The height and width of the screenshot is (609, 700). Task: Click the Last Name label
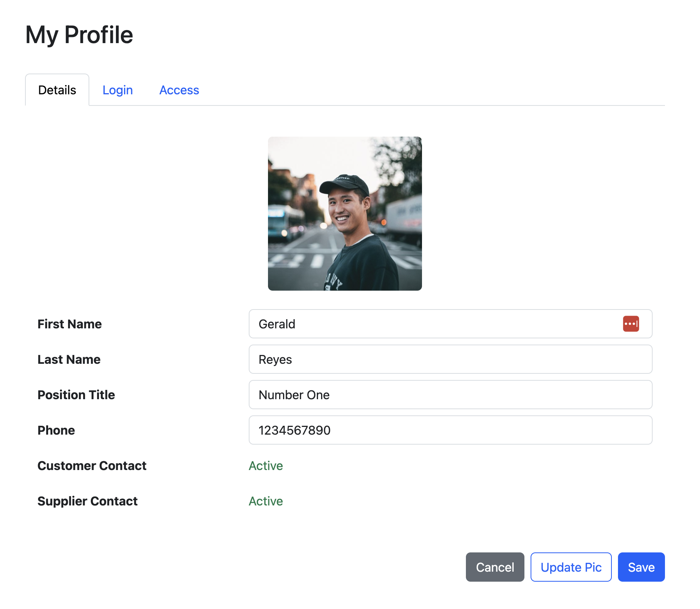[x=69, y=360]
